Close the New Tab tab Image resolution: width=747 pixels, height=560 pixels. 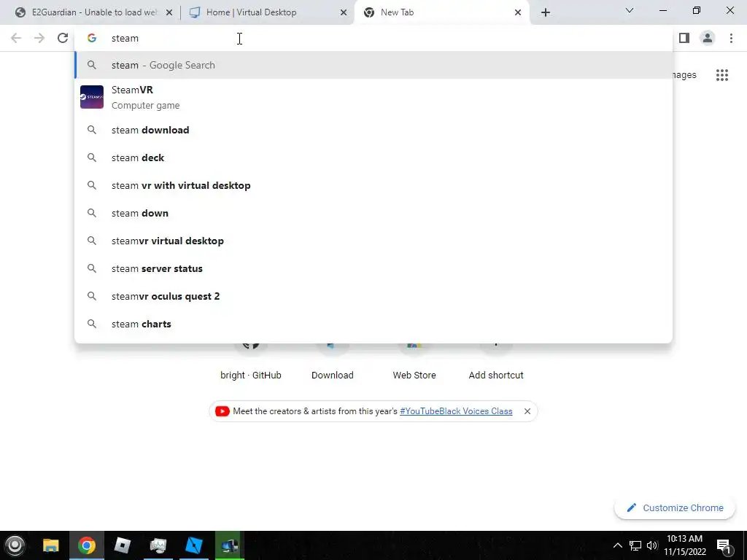point(518,13)
